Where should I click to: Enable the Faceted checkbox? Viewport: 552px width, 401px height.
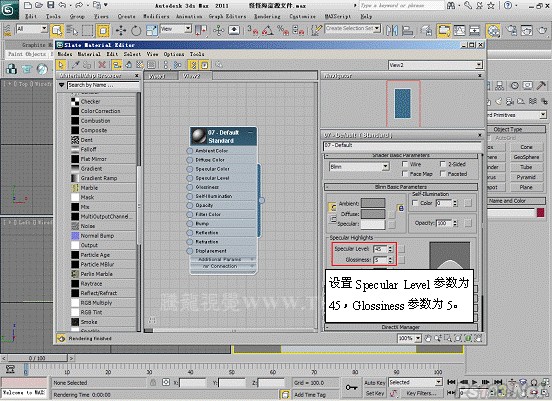click(x=443, y=174)
